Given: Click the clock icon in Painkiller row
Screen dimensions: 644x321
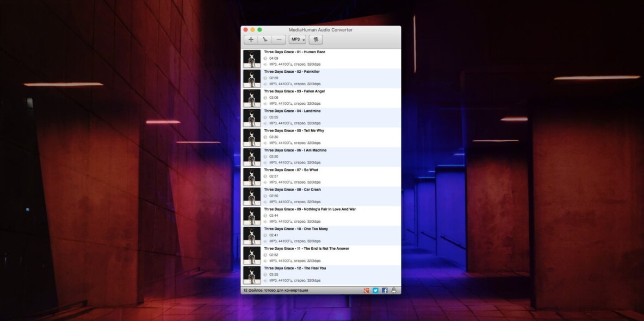Looking at the screenshot, I should (265, 78).
